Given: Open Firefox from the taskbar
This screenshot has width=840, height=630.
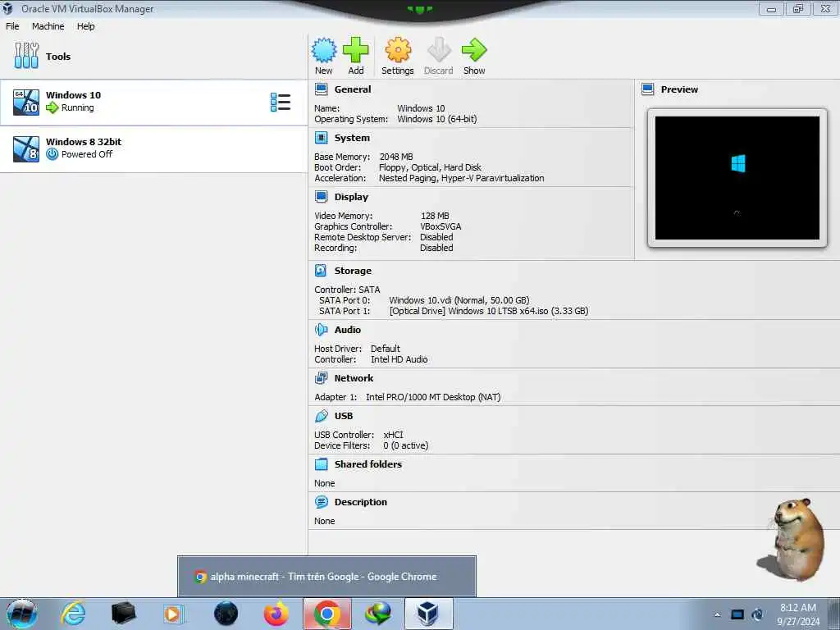Looking at the screenshot, I should coord(276,614).
